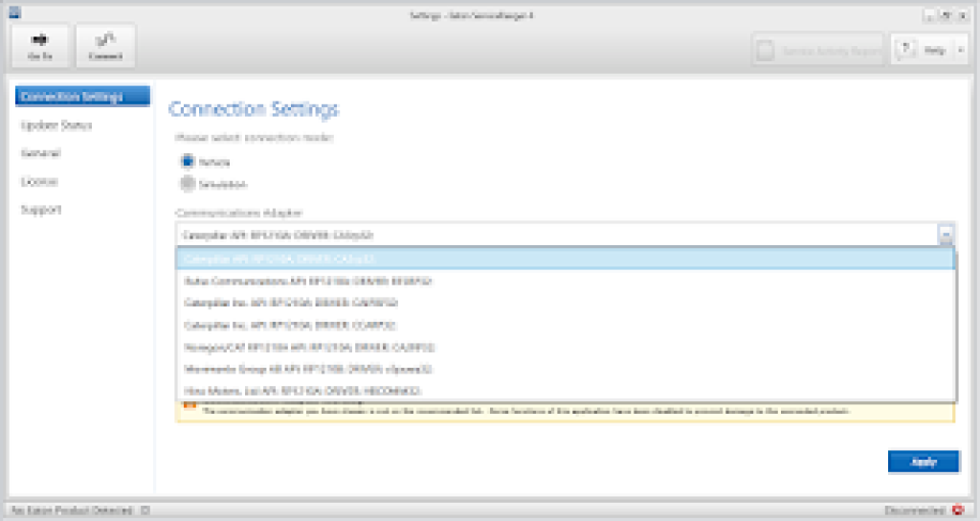Viewport: 980px width, 521px height.
Task: Open the Update Status section
Action: point(56,125)
